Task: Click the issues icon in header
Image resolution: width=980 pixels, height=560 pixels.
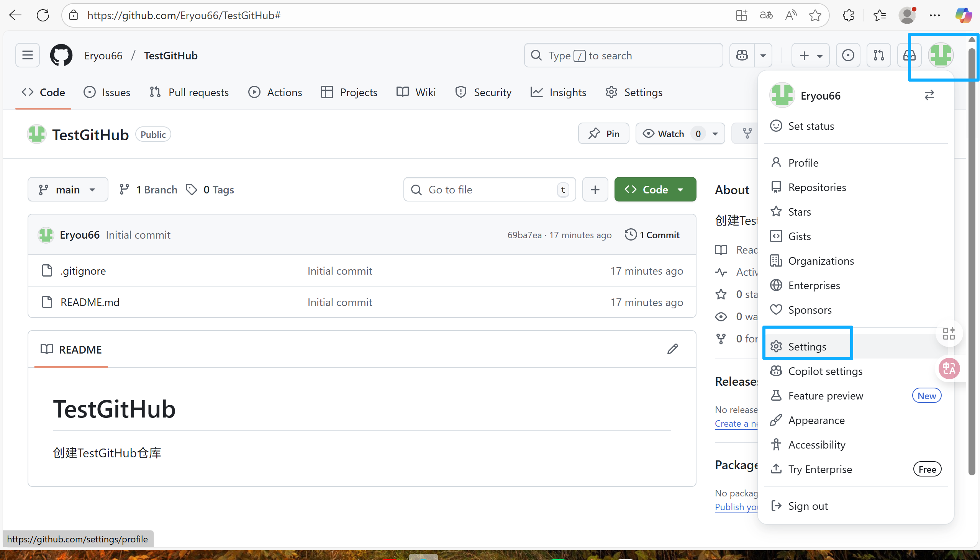Action: tap(848, 56)
